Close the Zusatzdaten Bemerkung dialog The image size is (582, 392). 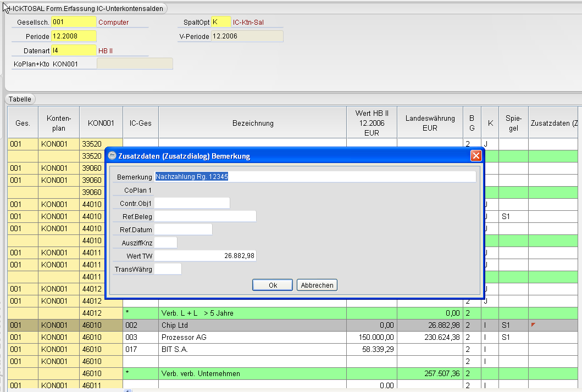coord(476,156)
